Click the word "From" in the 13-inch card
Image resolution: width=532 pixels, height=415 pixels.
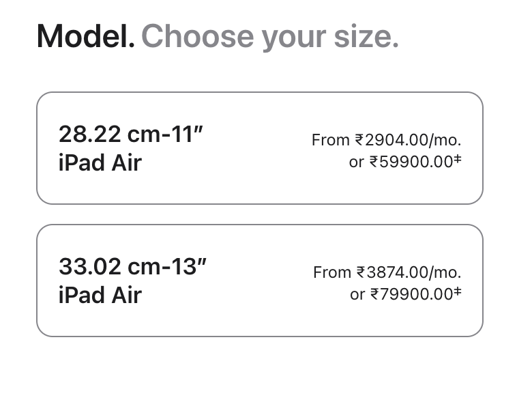pyautogui.click(x=332, y=272)
